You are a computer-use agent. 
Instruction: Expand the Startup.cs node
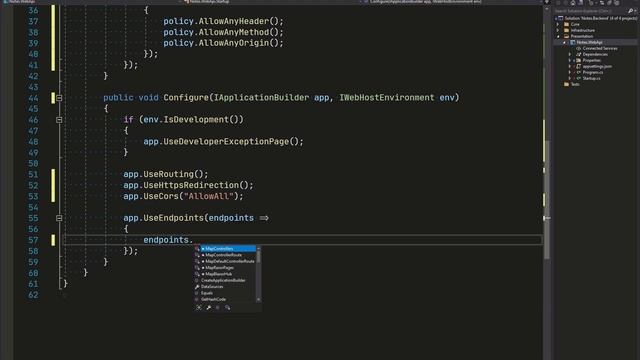click(x=570, y=78)
